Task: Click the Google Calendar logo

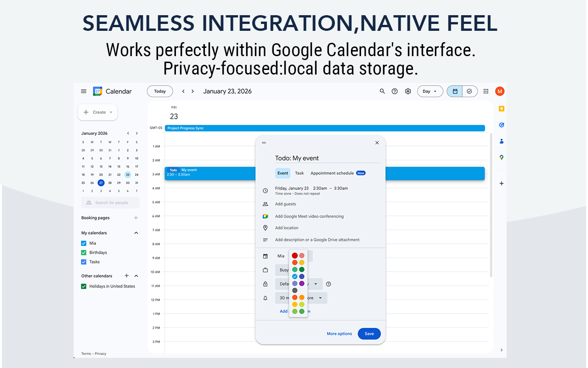Action: [97, 91]
